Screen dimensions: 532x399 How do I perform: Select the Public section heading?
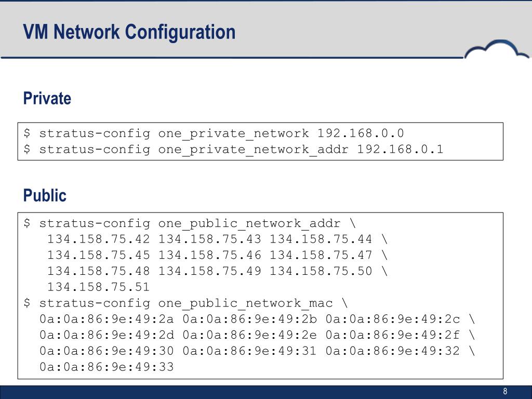tap(45, 195)
